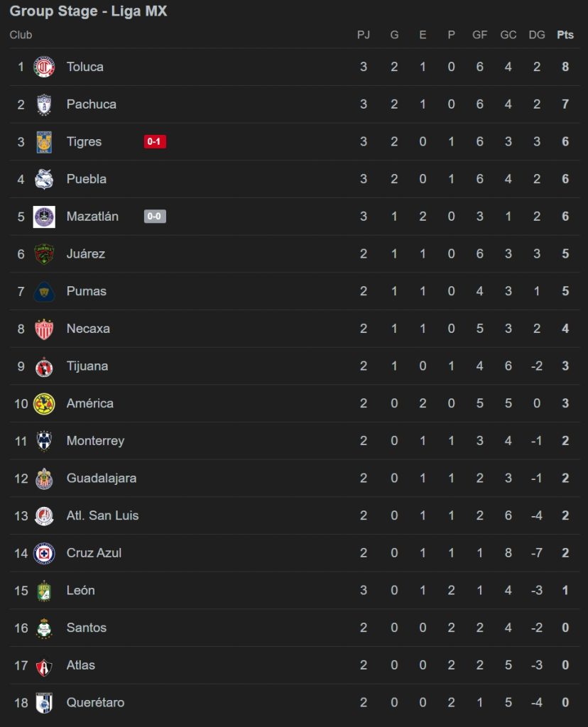Viewport: 588px width, 727px height.
Task: Open the Puebla team name link
Action: [x=86, y=179]
